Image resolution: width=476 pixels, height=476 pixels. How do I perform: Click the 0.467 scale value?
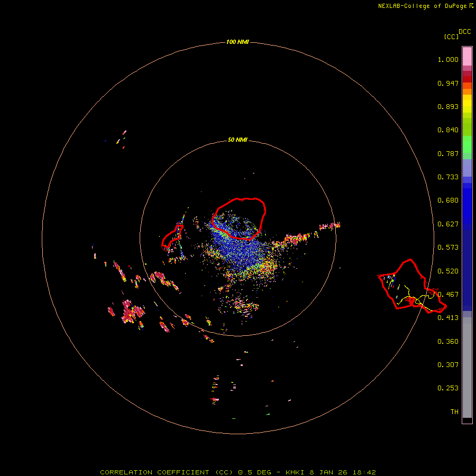pyautogui.click(x=448, y=295)
